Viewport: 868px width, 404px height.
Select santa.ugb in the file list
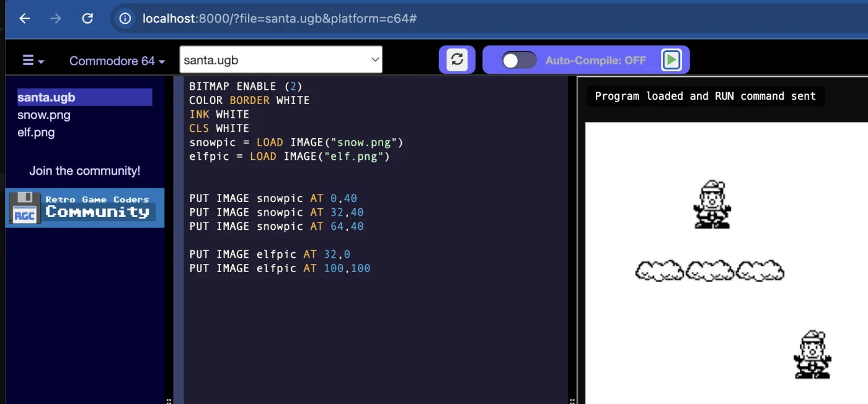coord(84,97)
